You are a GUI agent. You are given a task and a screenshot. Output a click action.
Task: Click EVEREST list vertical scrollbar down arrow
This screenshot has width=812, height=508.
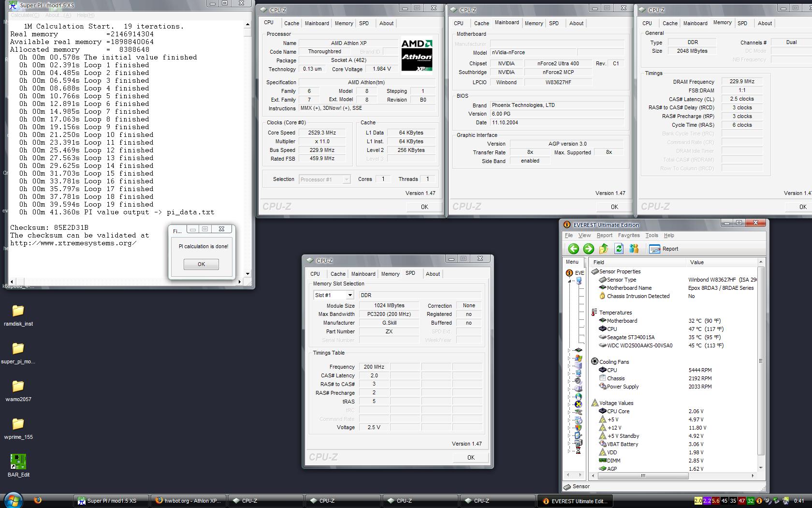click(760, 468)
